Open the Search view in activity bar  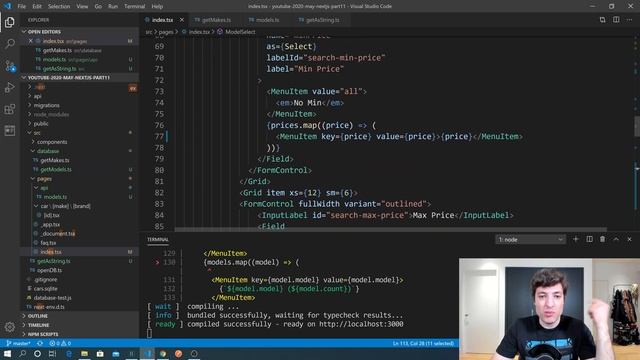click(x=10, y=44)
